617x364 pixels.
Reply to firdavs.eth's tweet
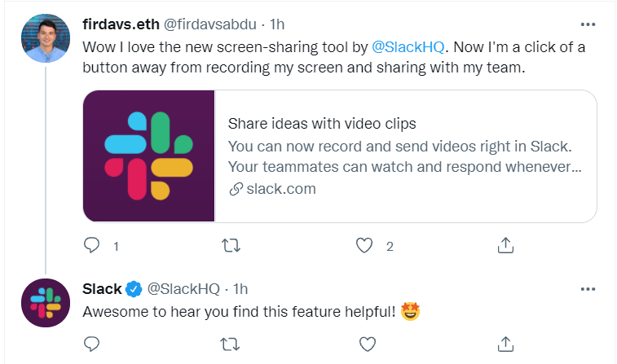pyautogui.click(x=92, y=245)
